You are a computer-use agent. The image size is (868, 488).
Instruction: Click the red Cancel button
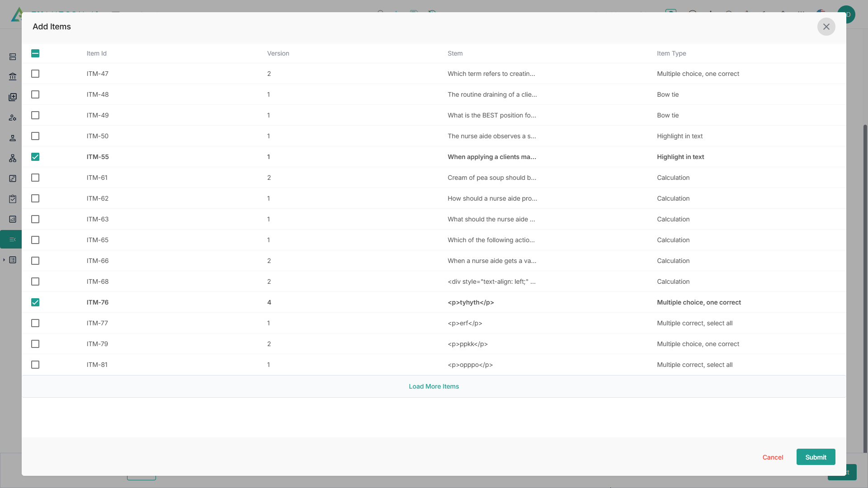pos(773,457)
